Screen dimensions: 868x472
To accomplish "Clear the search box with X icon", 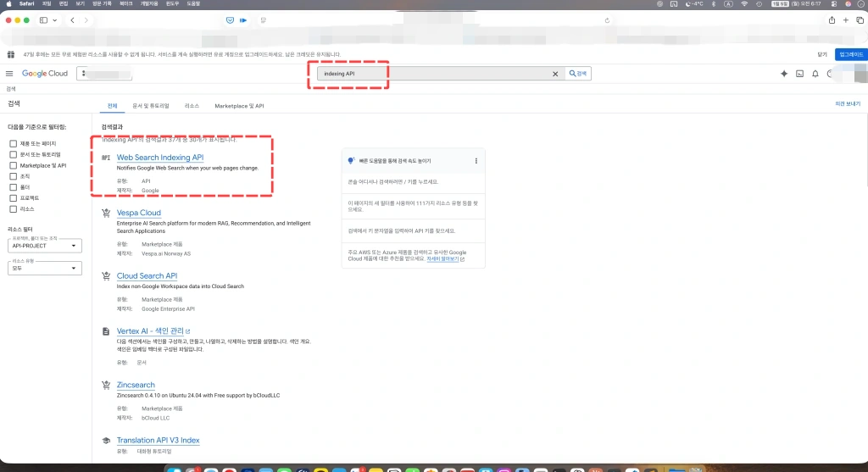I will [556, 74].
